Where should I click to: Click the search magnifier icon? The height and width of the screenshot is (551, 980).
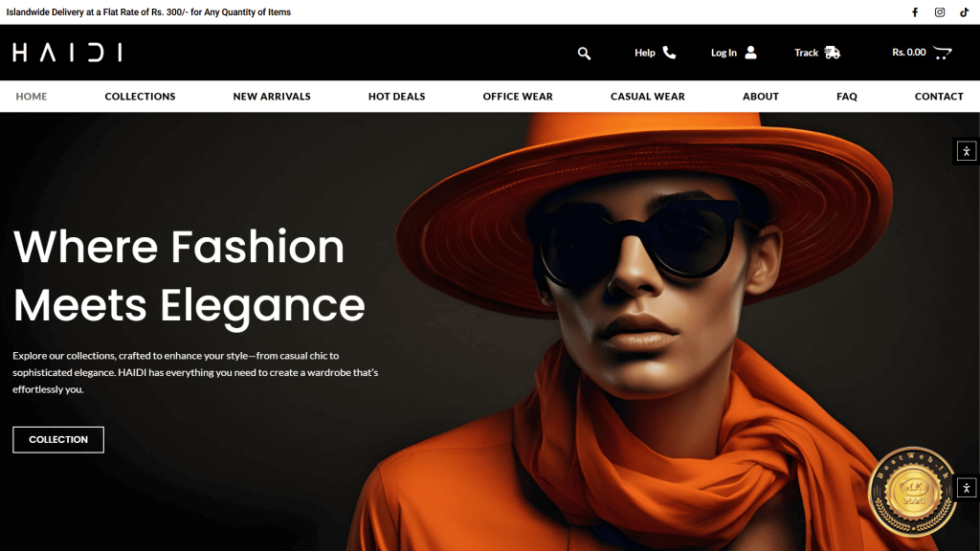[x=584, y=54]
